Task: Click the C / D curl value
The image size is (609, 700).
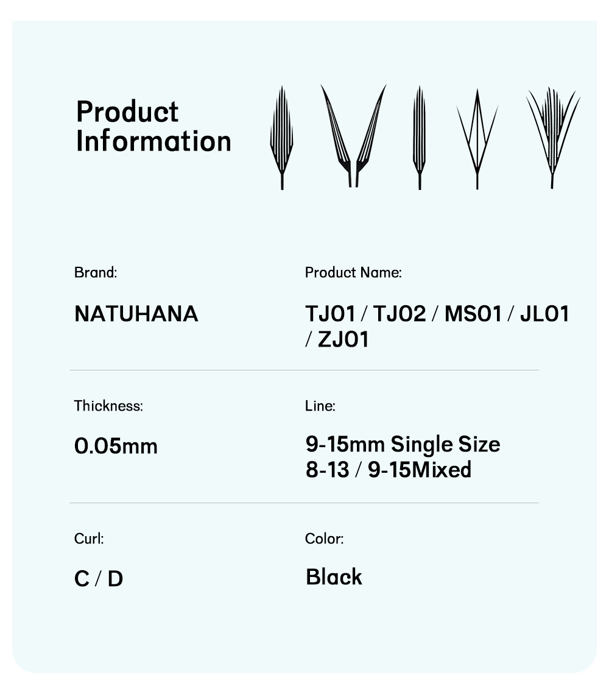Action: [99, 578]
